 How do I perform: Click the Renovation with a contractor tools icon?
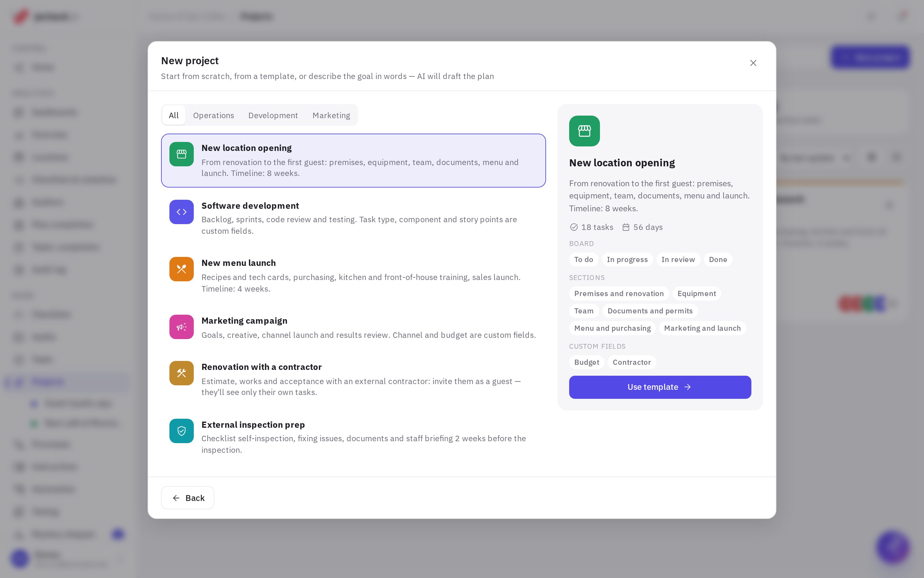[x=181, y=373]
